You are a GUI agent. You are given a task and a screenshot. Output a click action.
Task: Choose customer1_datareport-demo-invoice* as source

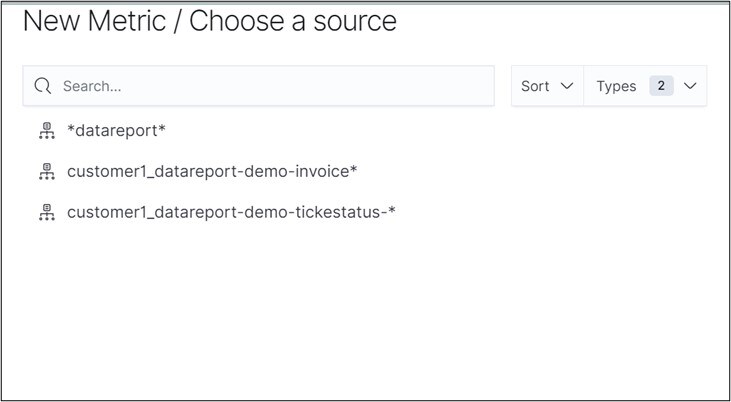(x=212, y=172)
